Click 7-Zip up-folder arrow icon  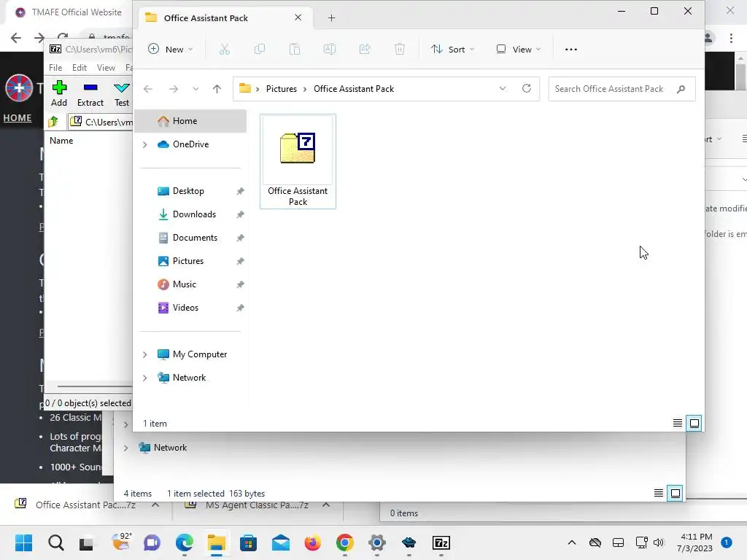tap(53, 122)
